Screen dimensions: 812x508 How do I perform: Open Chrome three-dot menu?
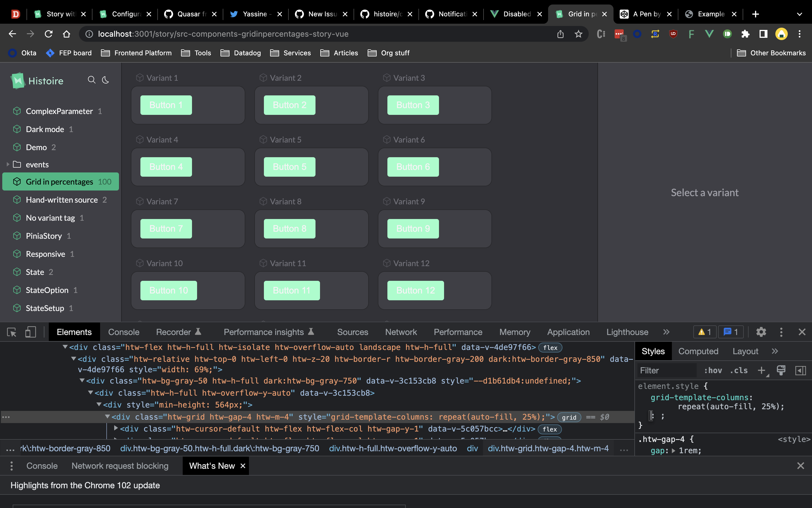800,34
